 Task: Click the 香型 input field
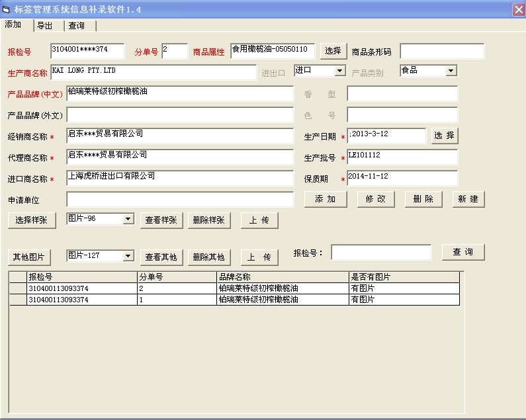(402, 93)
